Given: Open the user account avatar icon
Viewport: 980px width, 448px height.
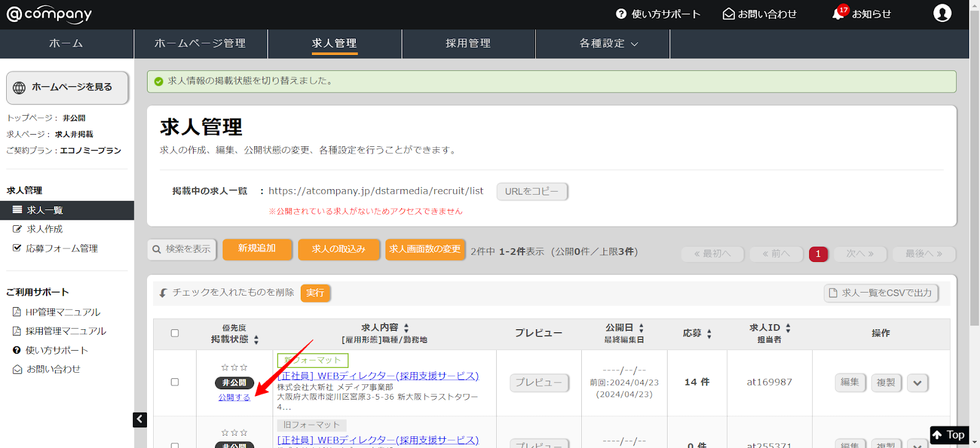Looking at the screenshot, I should [x=942, y=13].
